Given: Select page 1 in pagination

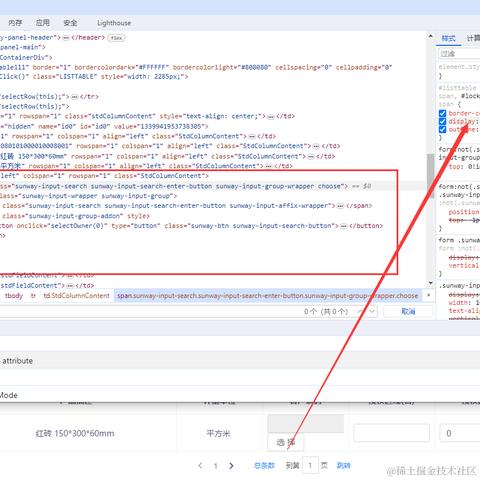Looking at the screenshot, I should [x=216, y=466].
